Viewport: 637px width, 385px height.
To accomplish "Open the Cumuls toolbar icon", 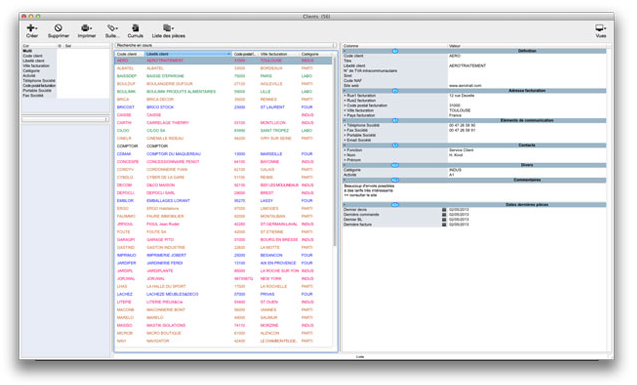I will click(135, 28).
